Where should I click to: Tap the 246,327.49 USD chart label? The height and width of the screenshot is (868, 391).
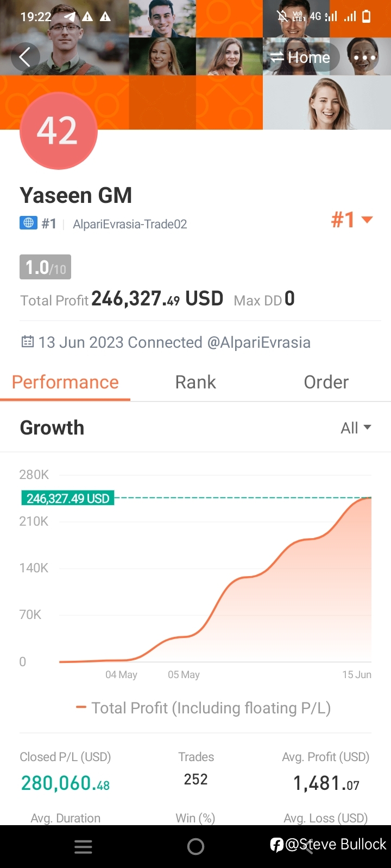point(68,498)
